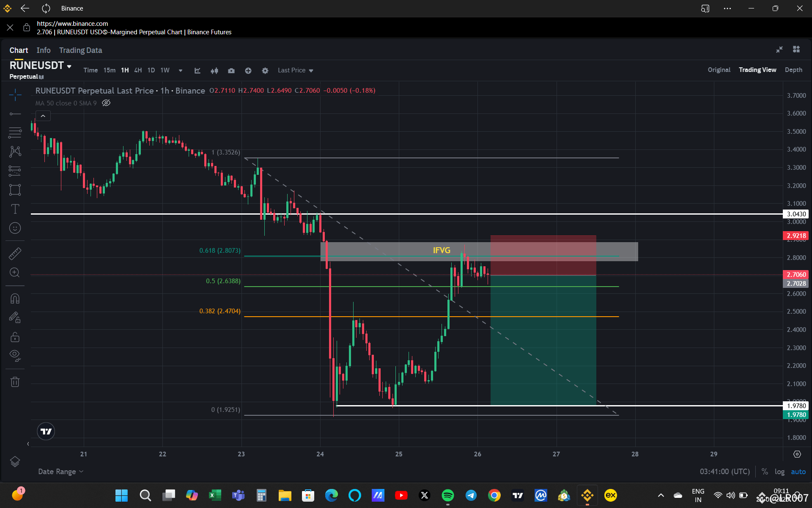Set interval to 15m

click(x=110, y=70)
